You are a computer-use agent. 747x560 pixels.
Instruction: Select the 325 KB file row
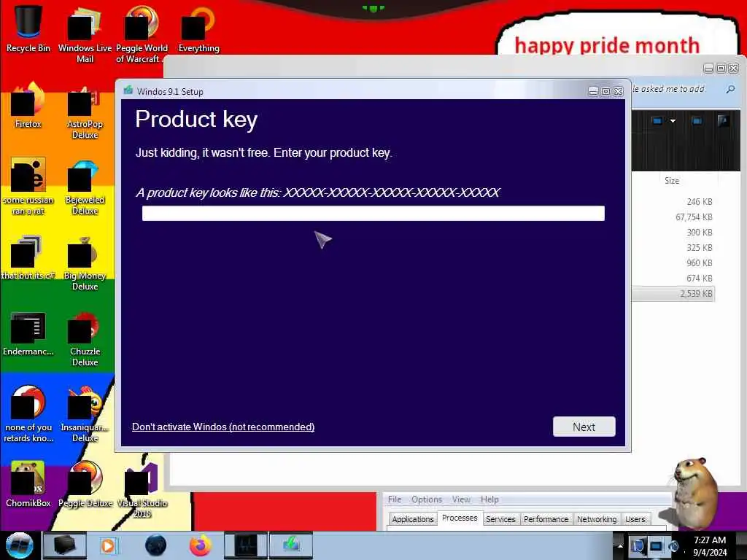click(673, 248)
